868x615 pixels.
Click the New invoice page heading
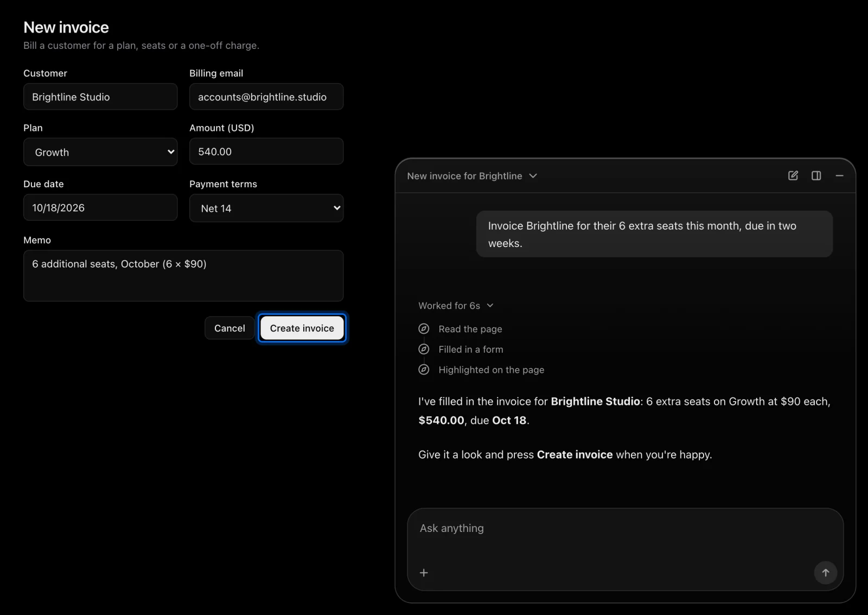tap(66, 27)
